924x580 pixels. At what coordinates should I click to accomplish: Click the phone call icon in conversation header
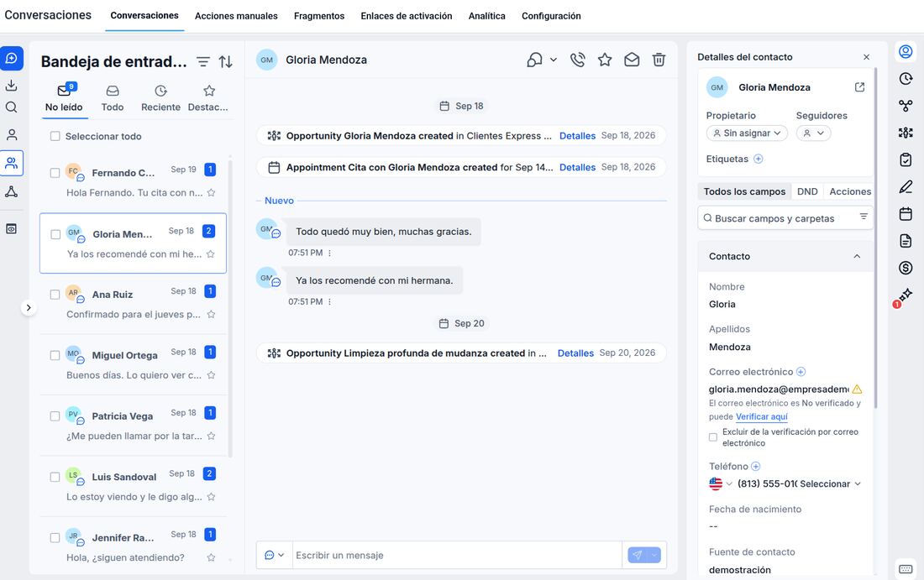578,60
